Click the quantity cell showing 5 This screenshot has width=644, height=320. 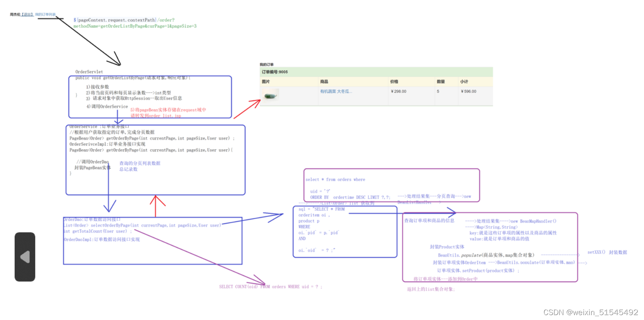pyautogui.click(x=438, y=92)
